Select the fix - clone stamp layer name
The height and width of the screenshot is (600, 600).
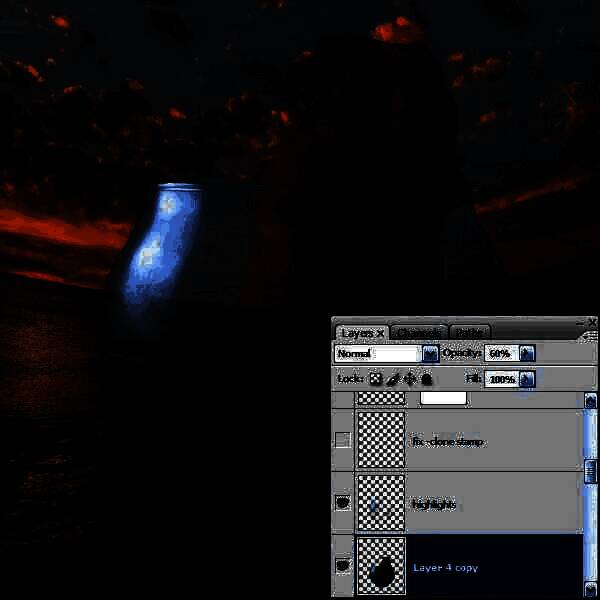(x=448, y=441)
